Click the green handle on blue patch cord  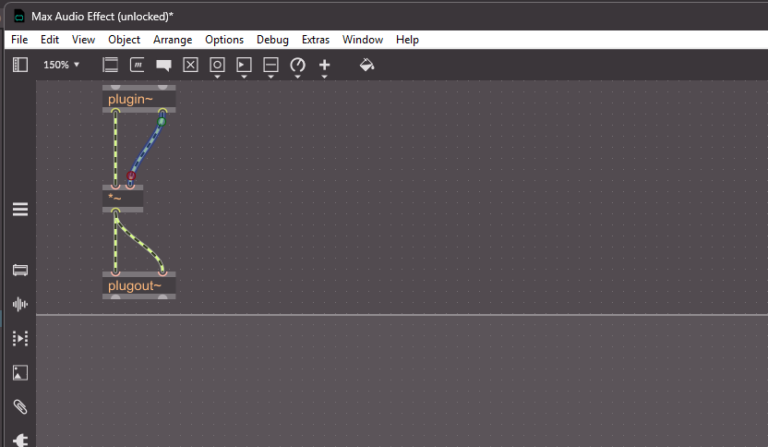[161, 121]
